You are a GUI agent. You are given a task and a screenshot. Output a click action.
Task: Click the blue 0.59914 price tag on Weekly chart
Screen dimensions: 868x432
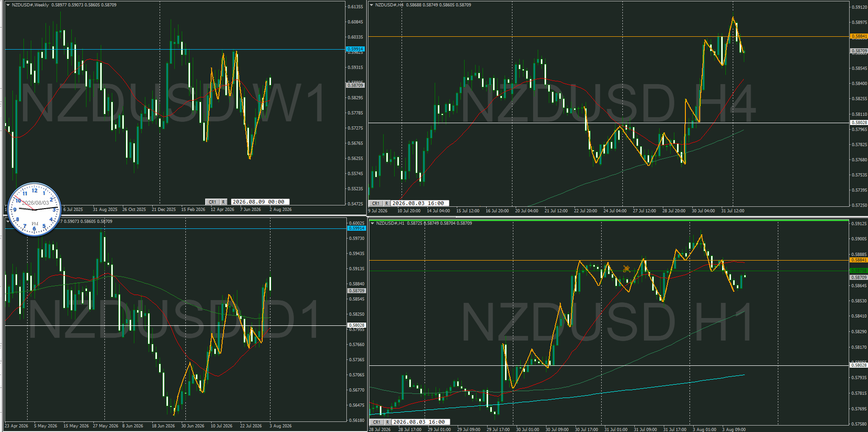coord(355,49)
